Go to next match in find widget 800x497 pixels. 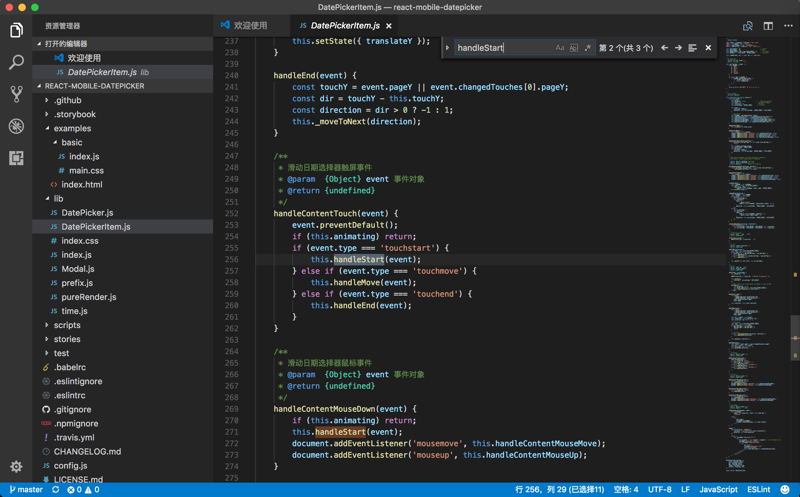[x=678, y=48]
